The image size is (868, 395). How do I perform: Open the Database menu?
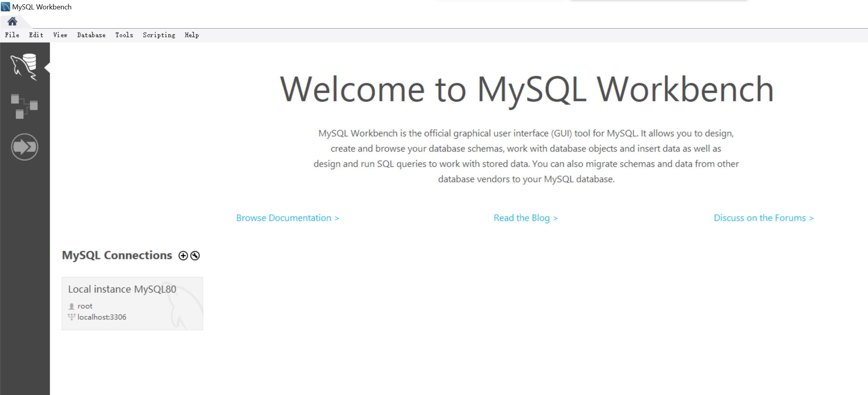(x=91, y=35)
